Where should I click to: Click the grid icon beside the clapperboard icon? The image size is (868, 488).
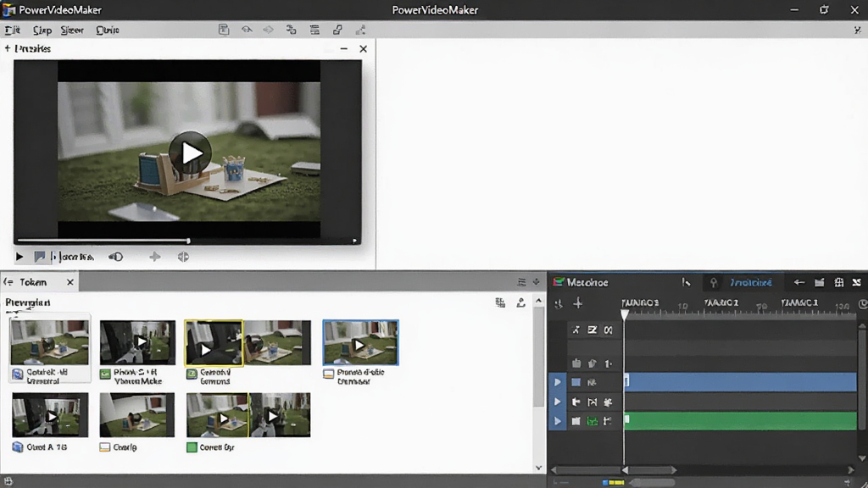click(839, 282)
